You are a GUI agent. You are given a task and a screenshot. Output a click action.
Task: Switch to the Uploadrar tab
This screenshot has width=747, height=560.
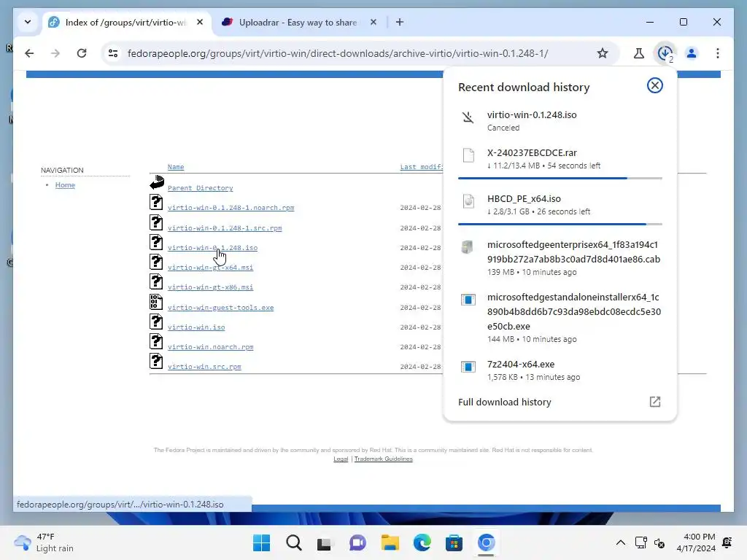pos(298,23)
